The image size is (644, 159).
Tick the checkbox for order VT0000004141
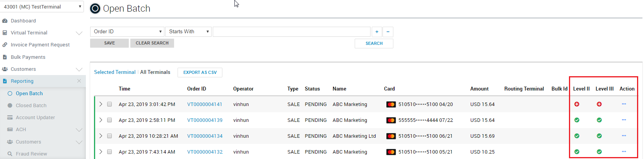[109, 104]
